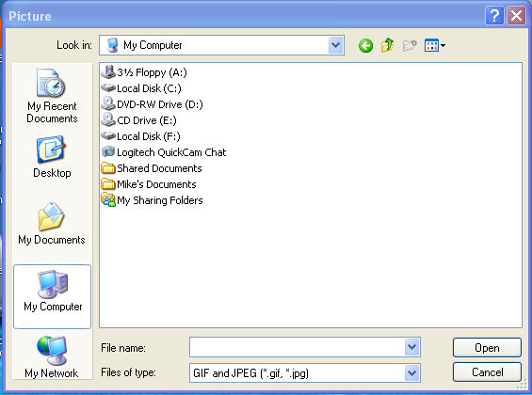Click the Create New Folder icon
Screen dimensions: 532x395
pos(410,45)
